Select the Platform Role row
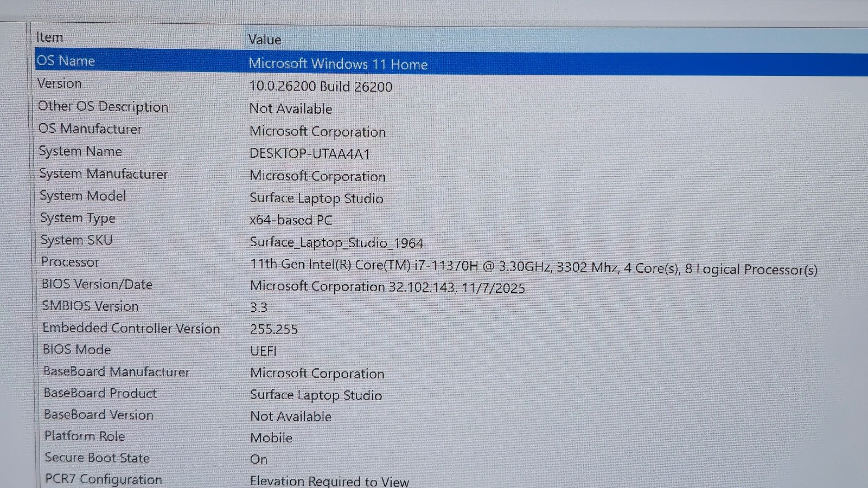The image size is (868, 488). (x=85, y=436)
